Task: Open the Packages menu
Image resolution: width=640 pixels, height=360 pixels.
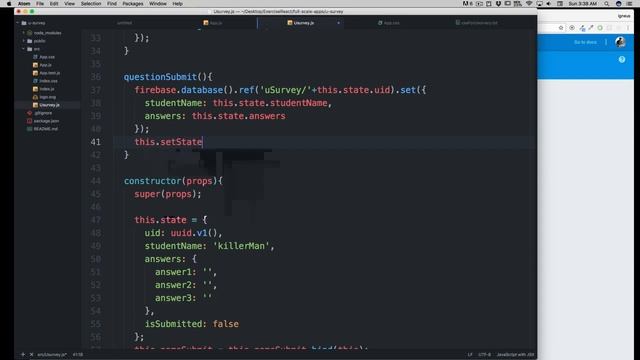Action: (x=133, y=4)
